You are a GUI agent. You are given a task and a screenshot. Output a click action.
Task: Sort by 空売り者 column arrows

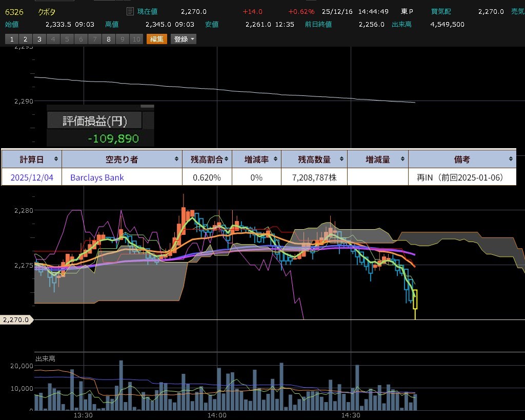click(x=177, y=159)
